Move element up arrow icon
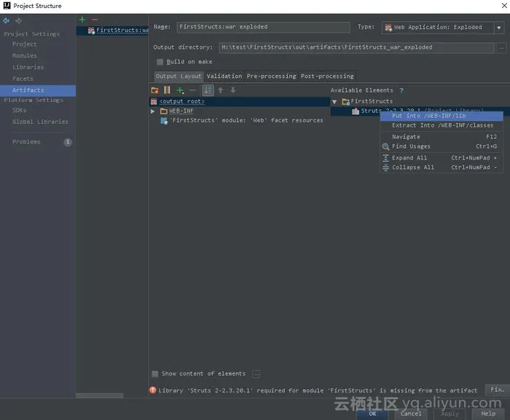 click(221, 90)
